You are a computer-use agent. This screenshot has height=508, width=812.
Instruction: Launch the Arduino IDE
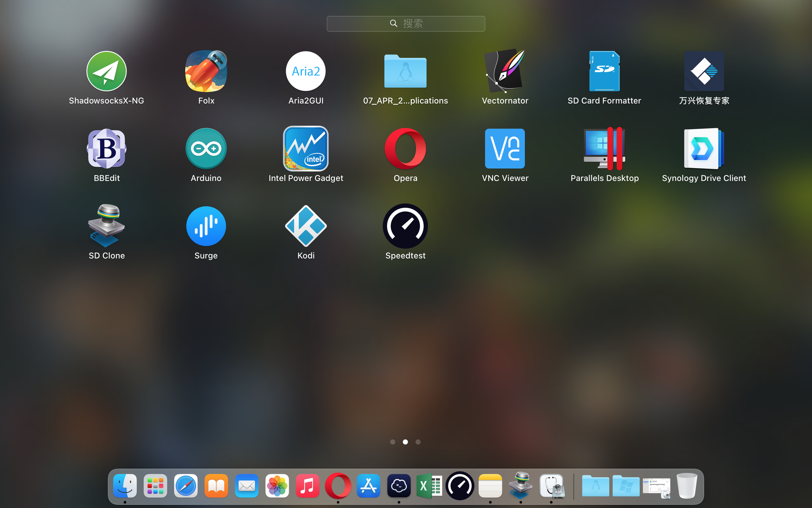pos(206,149)
